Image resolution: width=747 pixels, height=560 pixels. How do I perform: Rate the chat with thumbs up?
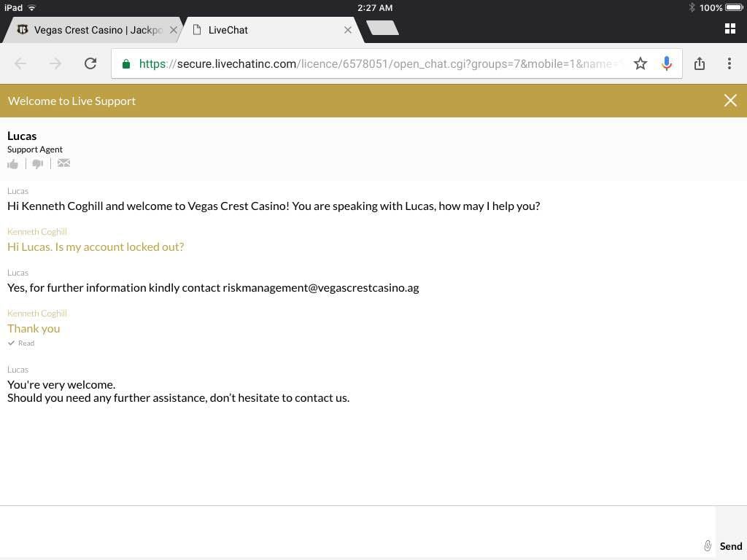click(12, 163)
